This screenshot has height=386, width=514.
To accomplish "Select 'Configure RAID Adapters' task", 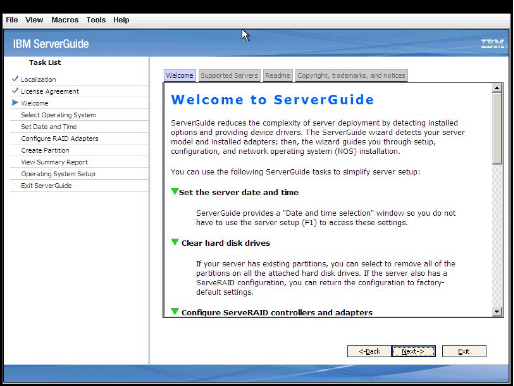I will (59, 138).
